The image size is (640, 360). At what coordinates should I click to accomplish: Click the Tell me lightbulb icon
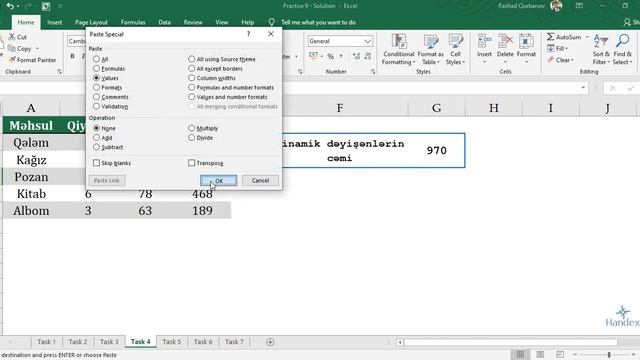tap(271, 22)
